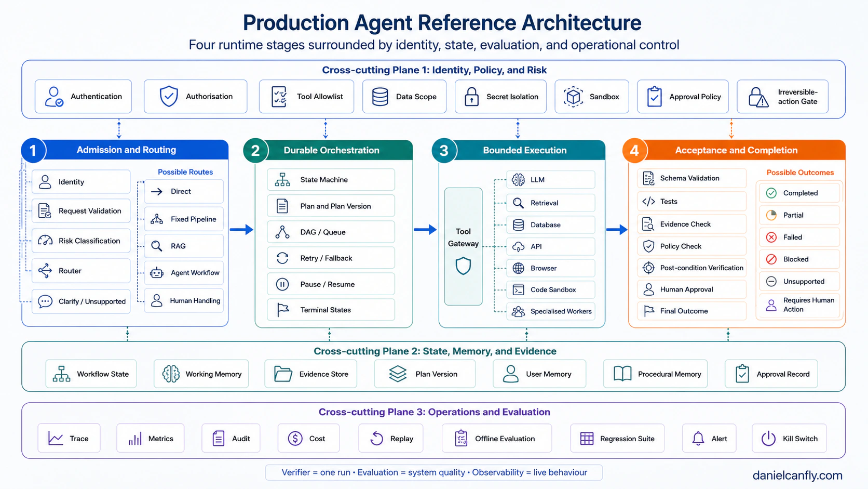Image resolution: width=868 pixels, height=489 pixels.
Task: Select the Failed red cross icon
Action: pos(771,237)
